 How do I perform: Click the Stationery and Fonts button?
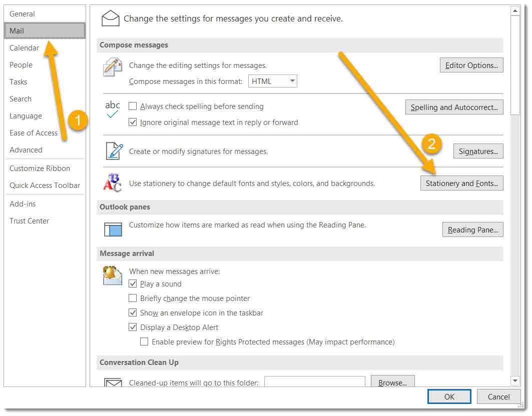click(x=461, y=183)
